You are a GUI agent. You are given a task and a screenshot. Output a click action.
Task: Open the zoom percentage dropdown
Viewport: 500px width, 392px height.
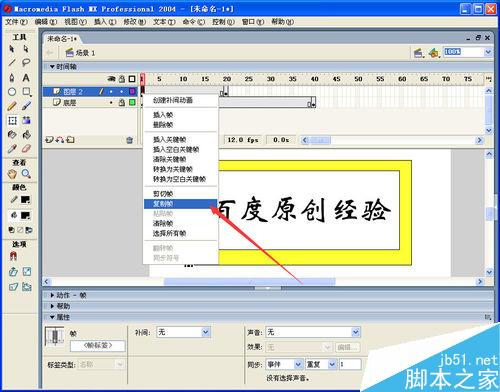[488, 52]
